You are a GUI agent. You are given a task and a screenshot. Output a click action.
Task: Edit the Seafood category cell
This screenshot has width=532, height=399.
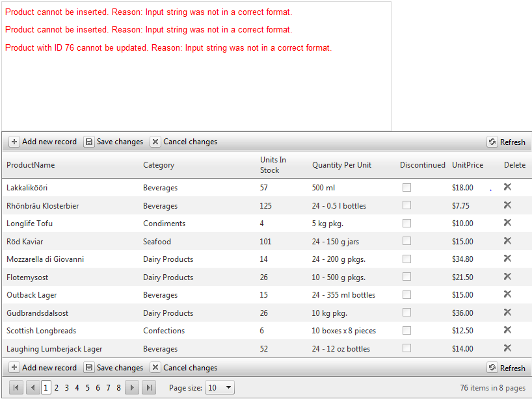click(x=157, y=242)
